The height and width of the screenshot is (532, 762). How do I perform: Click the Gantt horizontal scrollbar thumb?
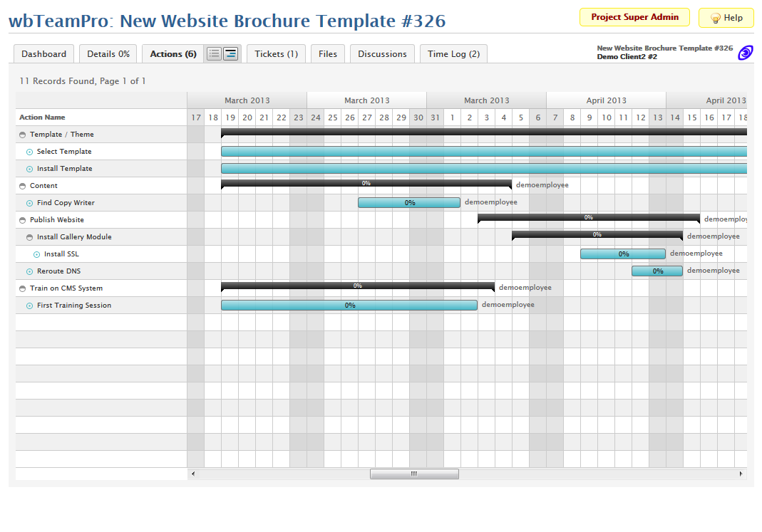[x=414, y=474]
